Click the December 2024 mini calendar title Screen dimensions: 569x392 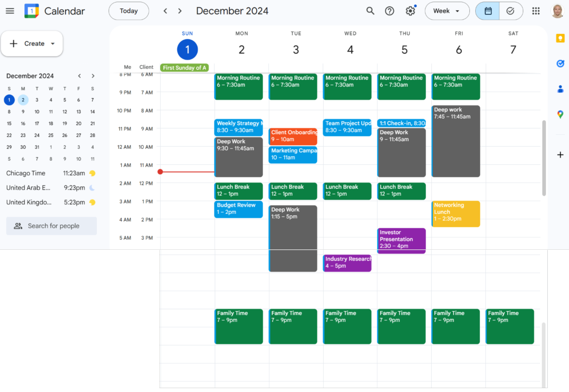pyautogui.click(x=30, y=76)
